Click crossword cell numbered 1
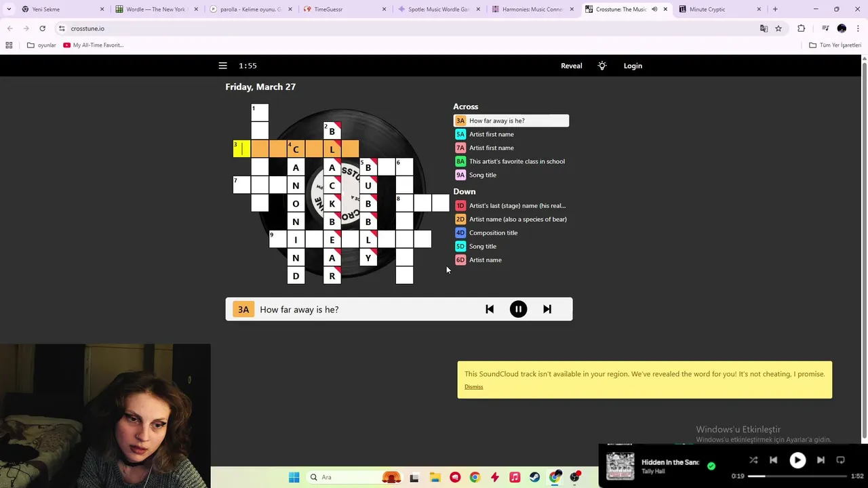Viewport: 868px width, 488px height. pyautogui.click(x=260, y=113)
